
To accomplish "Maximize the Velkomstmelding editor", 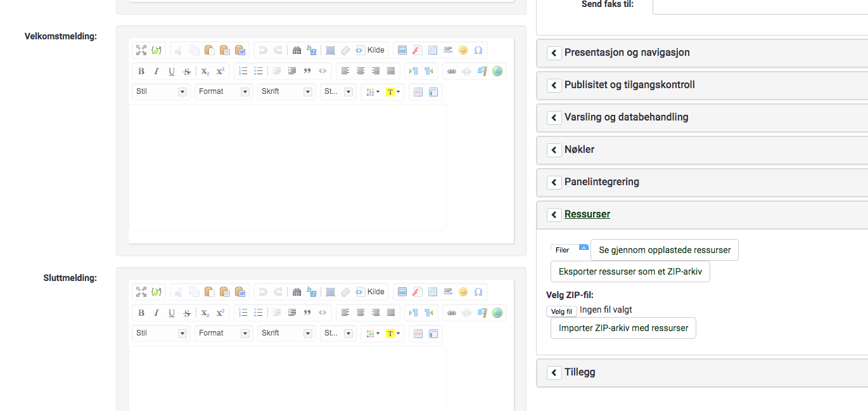I will (141, 50).
